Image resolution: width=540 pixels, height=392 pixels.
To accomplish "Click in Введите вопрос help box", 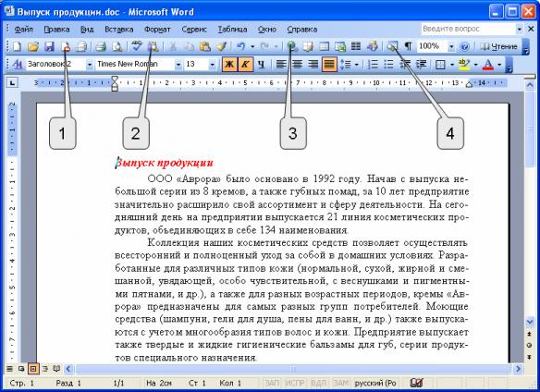I will point(468,29).
